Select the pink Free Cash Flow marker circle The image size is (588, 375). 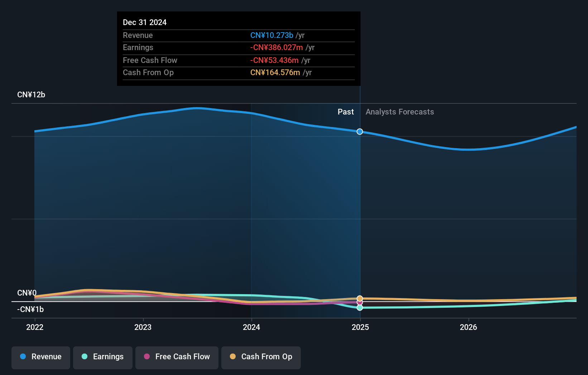pyautogui.click(x=360, y=302)
